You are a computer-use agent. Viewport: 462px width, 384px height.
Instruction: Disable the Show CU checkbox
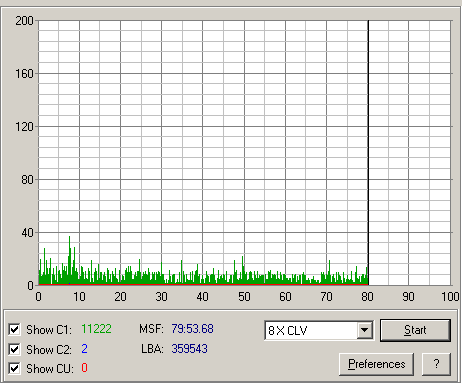[x=14, y=368]
